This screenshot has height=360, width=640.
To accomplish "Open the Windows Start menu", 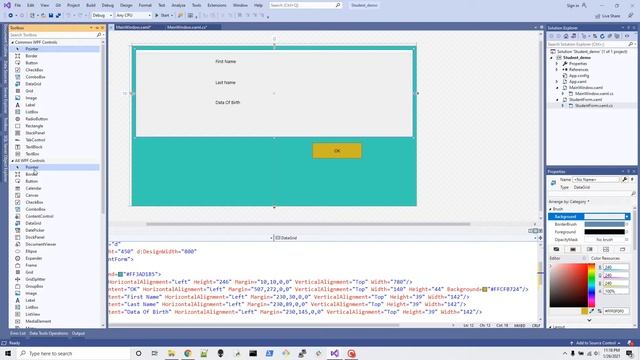I will coord(8,353).
